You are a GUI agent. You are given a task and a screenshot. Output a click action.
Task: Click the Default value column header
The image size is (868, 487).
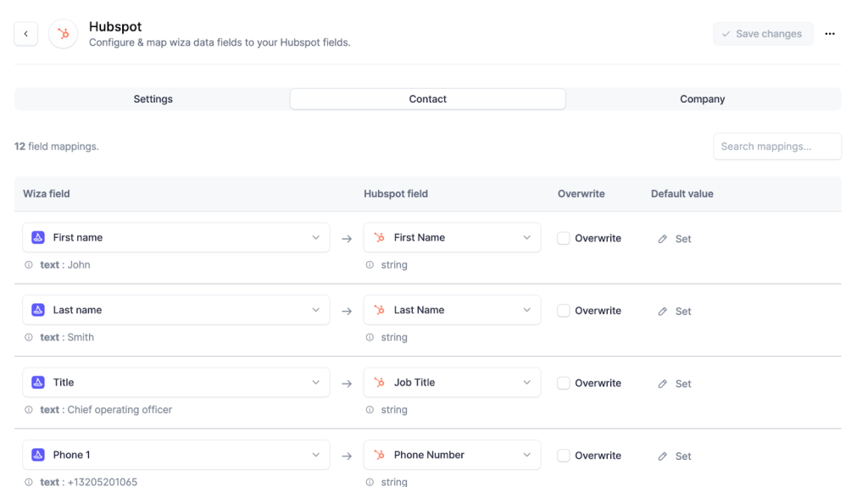pyautogui.click(x=682, y=194)
